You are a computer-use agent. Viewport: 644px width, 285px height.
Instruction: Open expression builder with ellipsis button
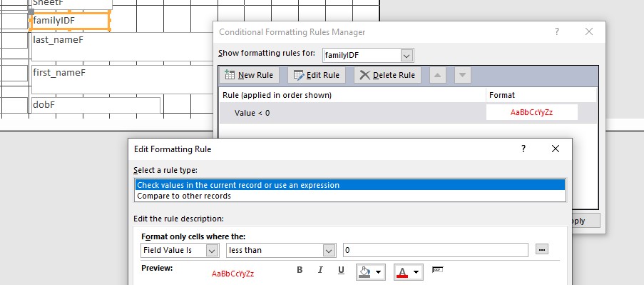click(x=542, y=249)
